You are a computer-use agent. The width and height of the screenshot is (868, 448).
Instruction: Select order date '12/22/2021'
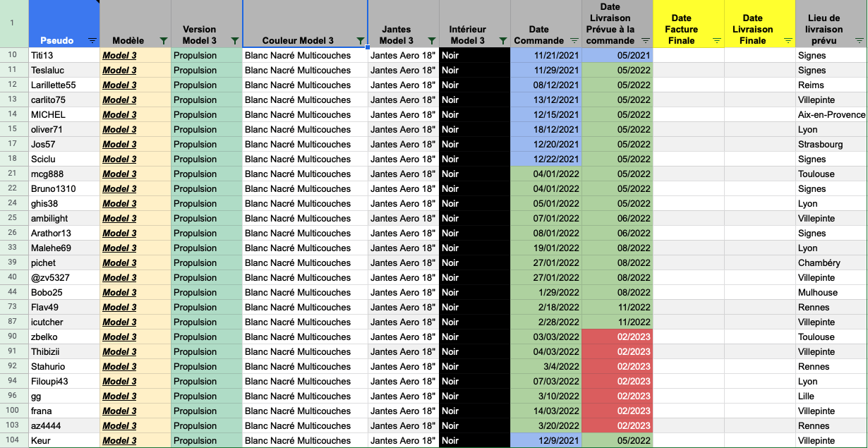[546, 159]
